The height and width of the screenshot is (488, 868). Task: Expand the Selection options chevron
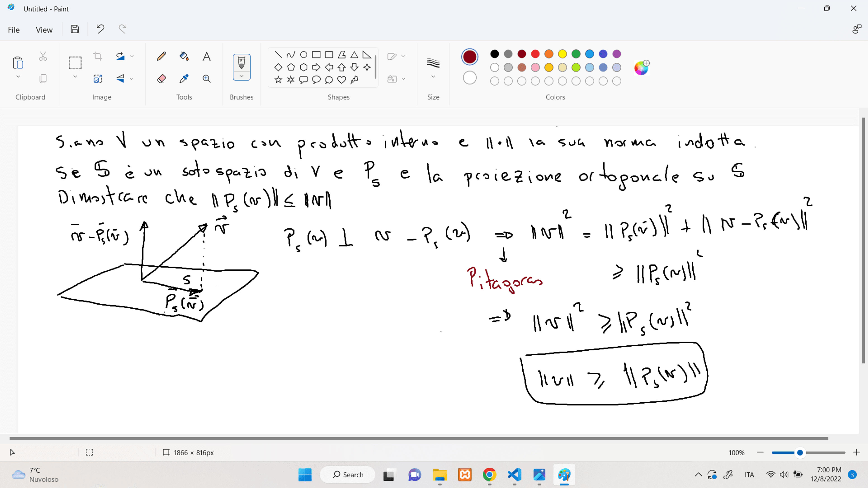[75, 77]
